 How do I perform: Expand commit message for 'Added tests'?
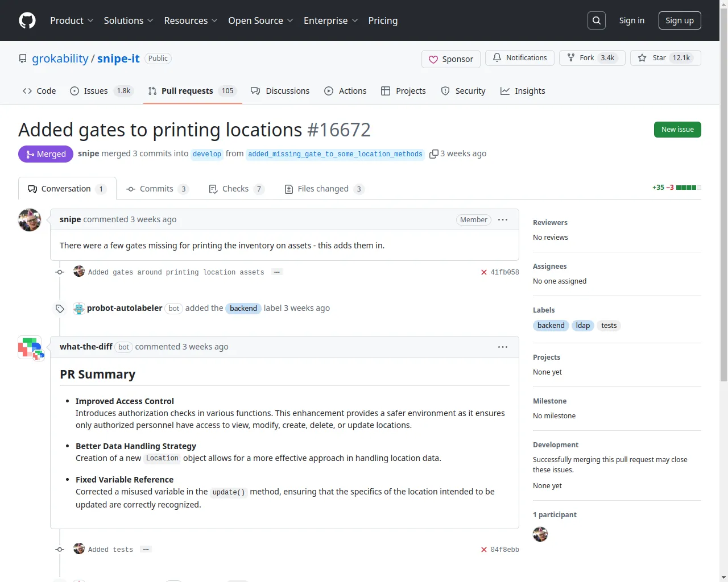coord(146,550)
